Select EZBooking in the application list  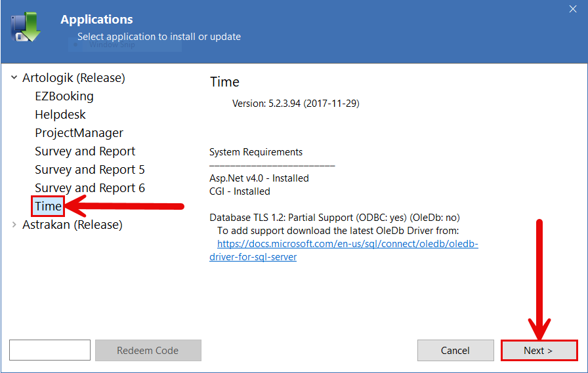click(64, 96)
